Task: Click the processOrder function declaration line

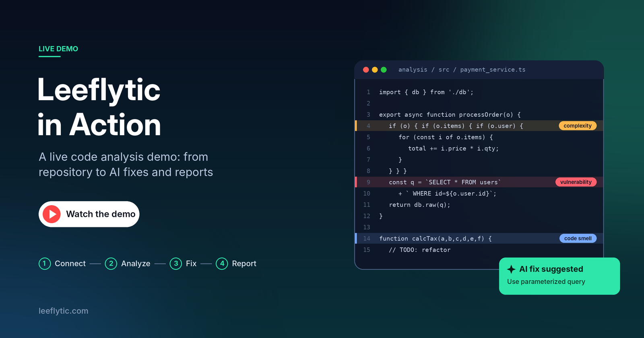Action: coord(450,115)
